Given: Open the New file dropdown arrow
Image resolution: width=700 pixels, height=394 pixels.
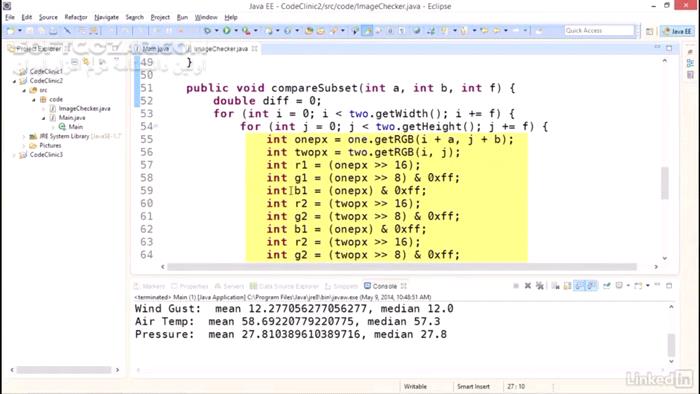Looking at the screenshot, I should 19,30.
